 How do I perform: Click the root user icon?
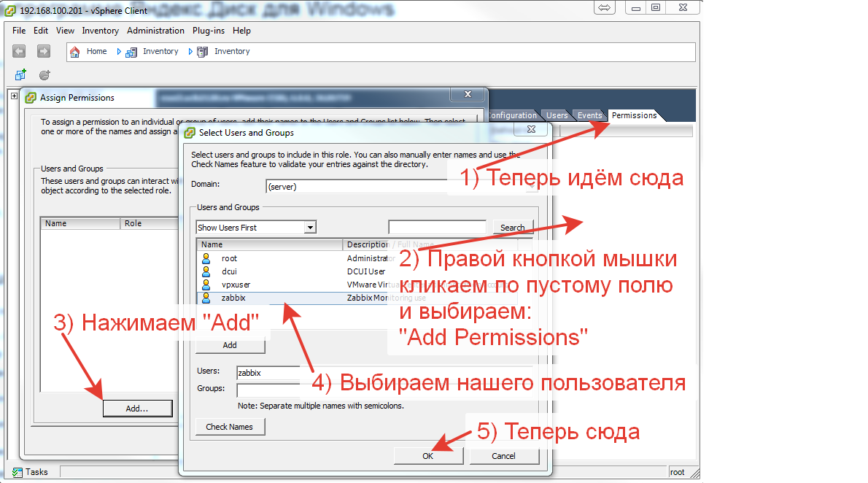[x=206, y=258]
